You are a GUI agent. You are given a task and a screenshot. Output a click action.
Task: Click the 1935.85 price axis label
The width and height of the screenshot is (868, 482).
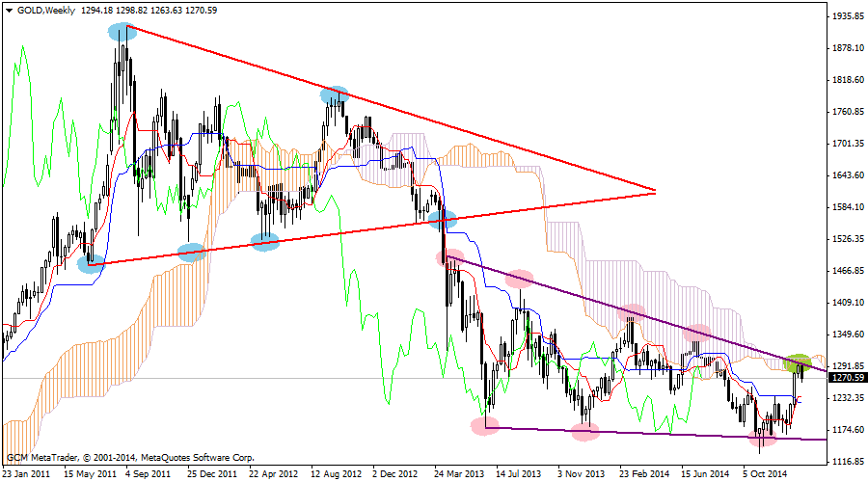[x=847, y=17]
